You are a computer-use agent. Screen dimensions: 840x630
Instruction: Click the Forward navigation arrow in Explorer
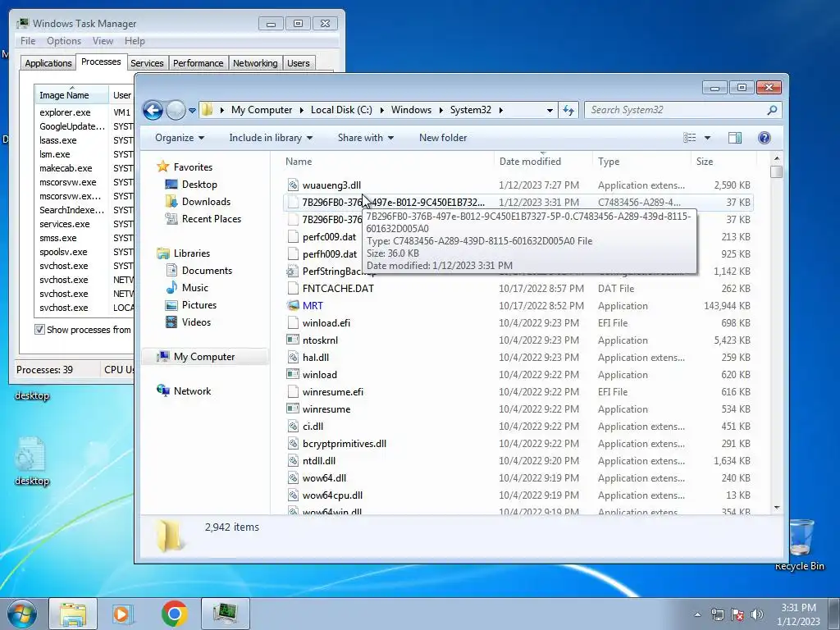[176, 111]
